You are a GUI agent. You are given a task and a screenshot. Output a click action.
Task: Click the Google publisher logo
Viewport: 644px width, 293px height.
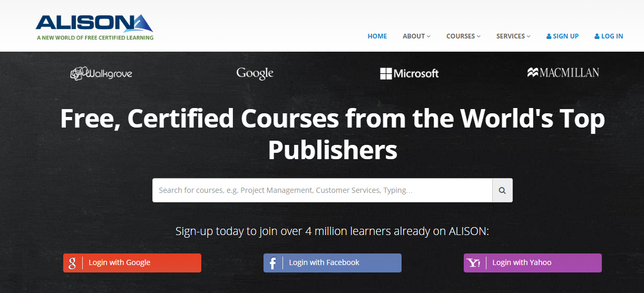[255, 73]
